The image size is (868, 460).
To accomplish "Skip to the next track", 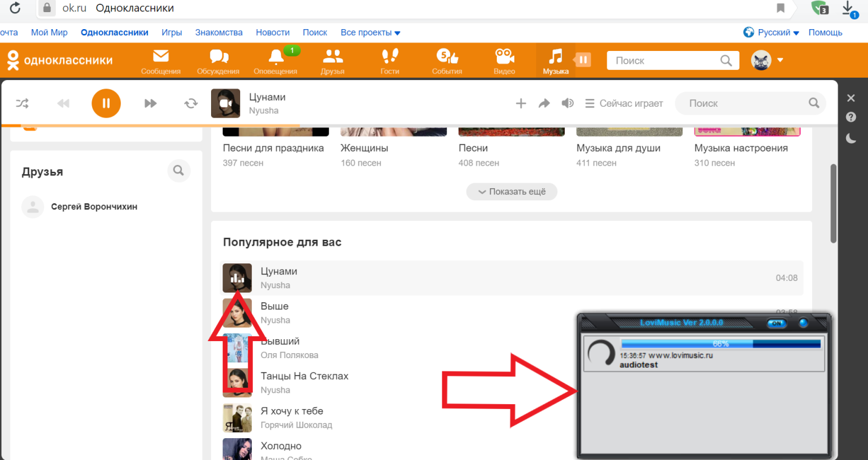I will point(150,103).
